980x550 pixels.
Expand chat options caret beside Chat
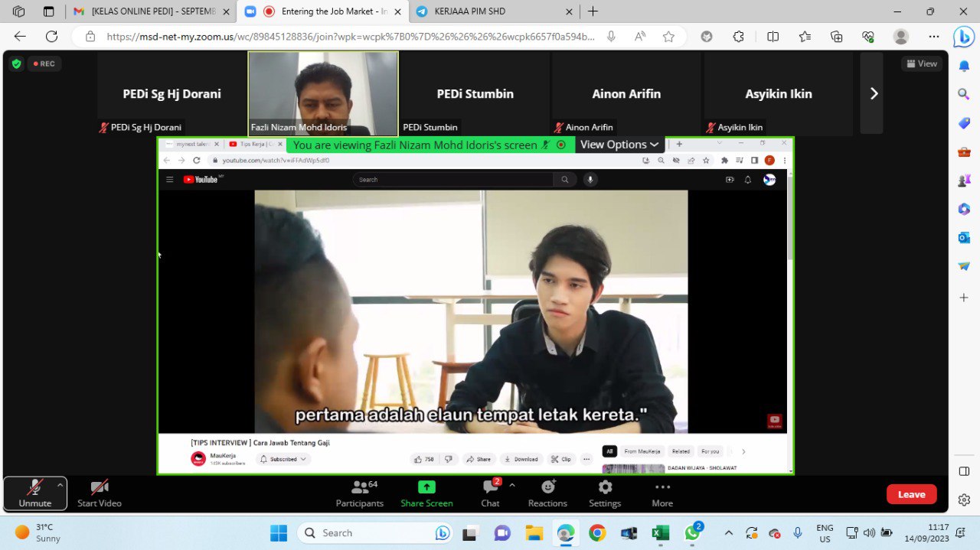point(512,485)
